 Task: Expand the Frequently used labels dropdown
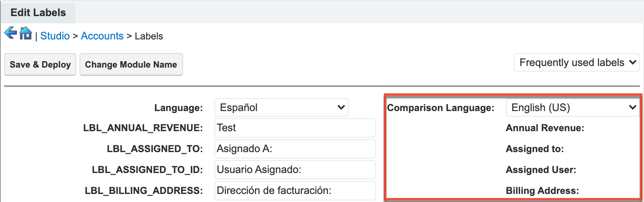[577, 63]
